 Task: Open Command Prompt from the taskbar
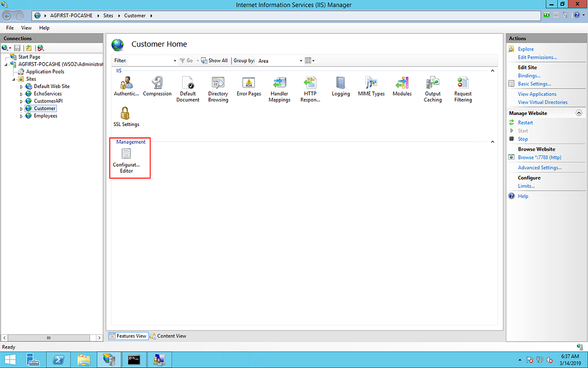point(134,360)
